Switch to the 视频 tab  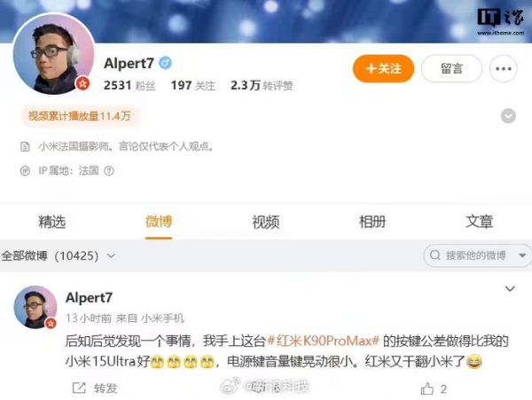point(266,222)
